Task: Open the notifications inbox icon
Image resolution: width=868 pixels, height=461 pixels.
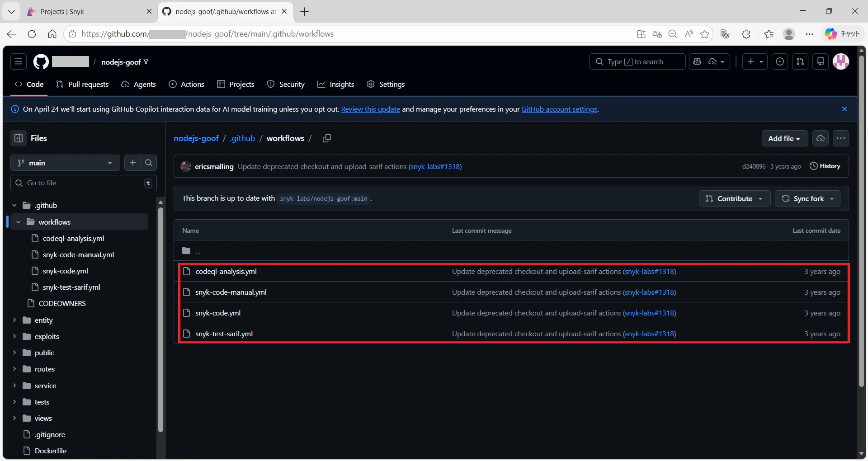Action: click(x=821, y=61)
